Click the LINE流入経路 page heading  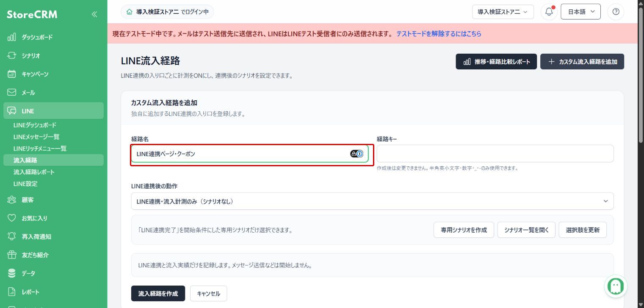point(150,61)
